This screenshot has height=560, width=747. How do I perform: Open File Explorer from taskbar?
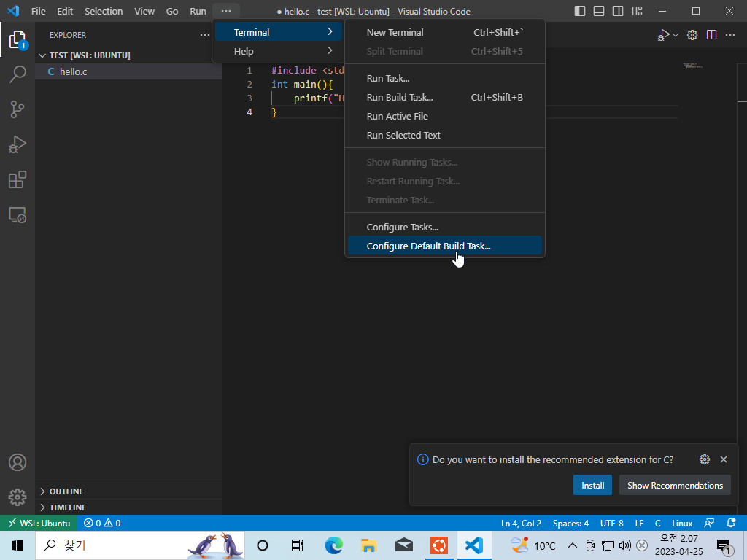pyautogui.click(x=368, y=545)
